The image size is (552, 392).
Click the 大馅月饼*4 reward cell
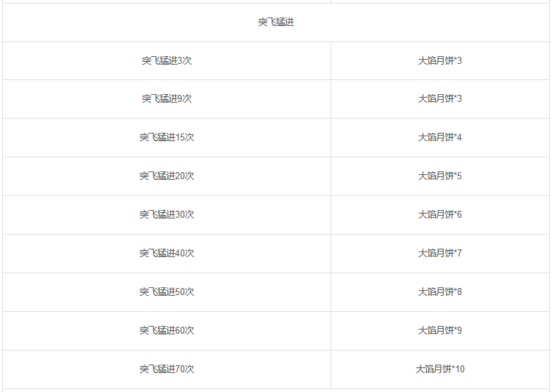point(439,137)
